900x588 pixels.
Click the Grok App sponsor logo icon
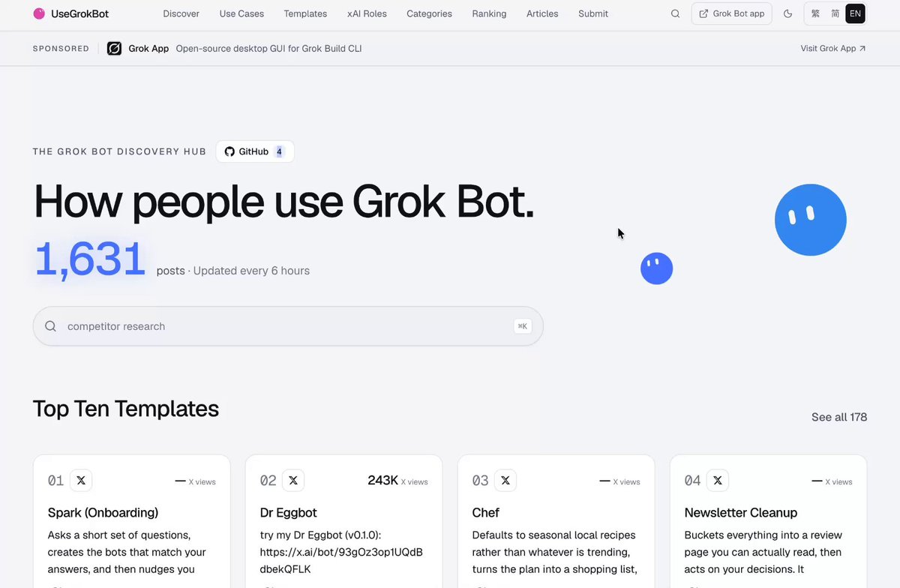pyautogui.click(x=114, y=49)
